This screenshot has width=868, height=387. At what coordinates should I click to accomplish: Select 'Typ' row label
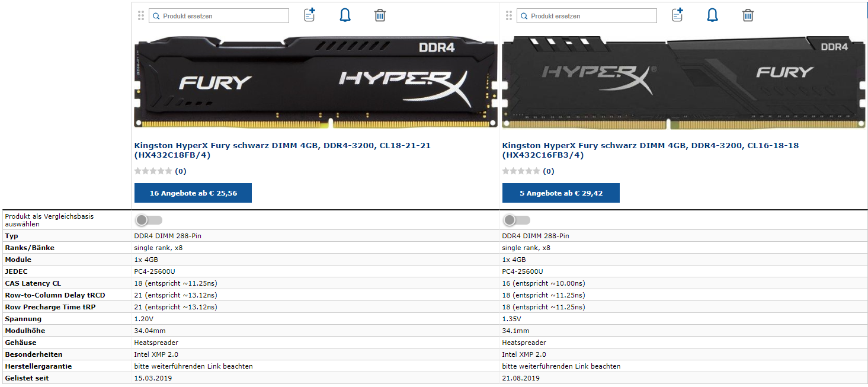pos(11,236)
